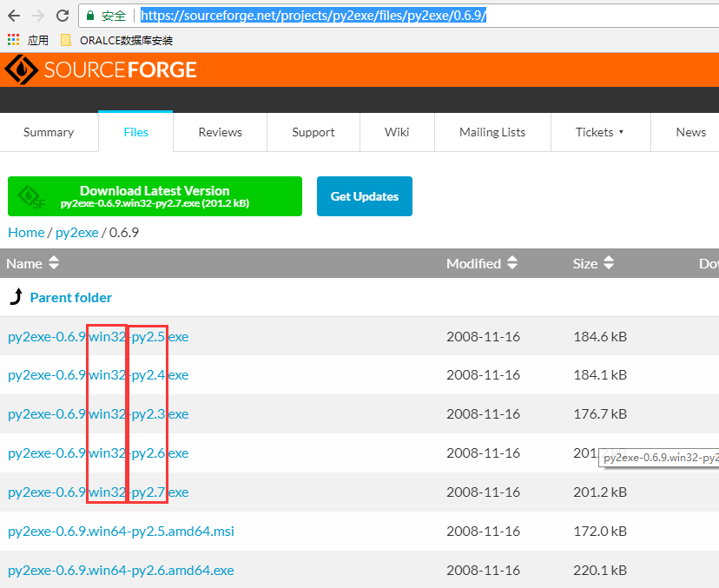Image resolution: width=719 pixels, height=588 pixels.
Task: Download py2exe-0.6.9.win32-py2.5.exe
Action: pos(98,337)
